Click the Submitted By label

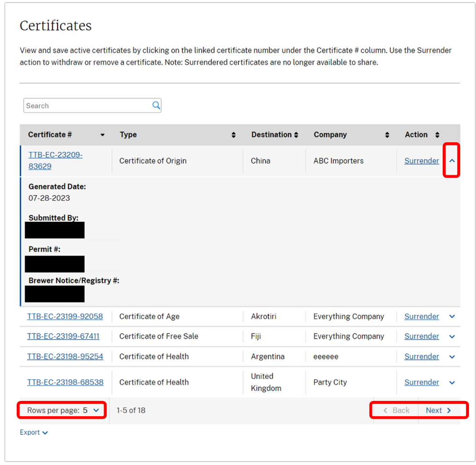[x=54, y=218]
